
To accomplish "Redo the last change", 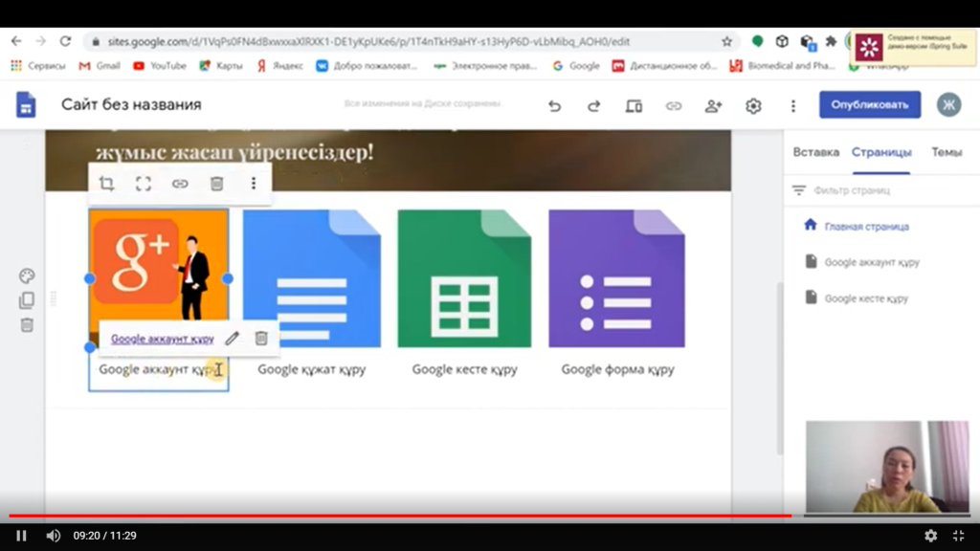I will (593, 105).
